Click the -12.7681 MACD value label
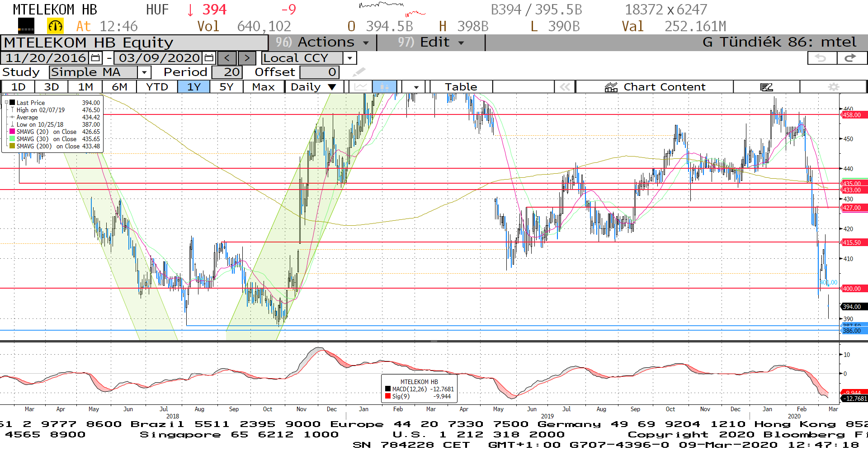This screenshot has width=868, height=470. click(x=854, y=399)
